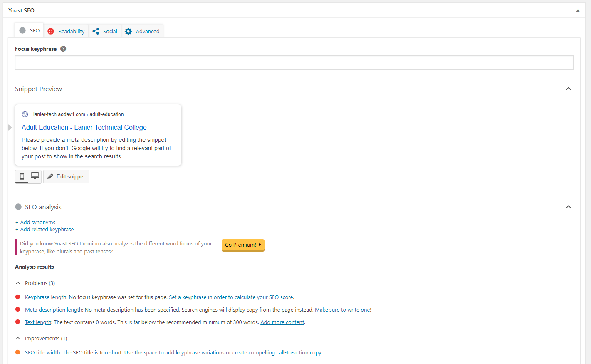Open the Meta description length link

pyautogui.click(x=54, y=310)
